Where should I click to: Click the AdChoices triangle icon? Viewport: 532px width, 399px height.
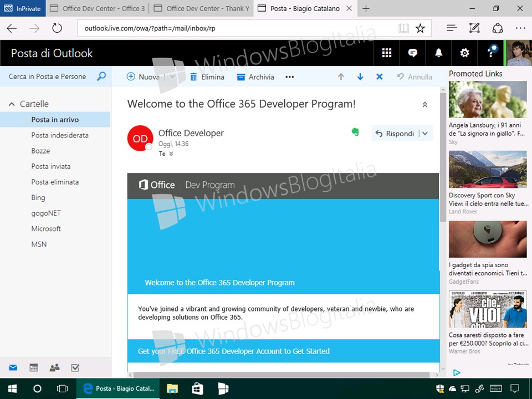(x=457, y=373)
